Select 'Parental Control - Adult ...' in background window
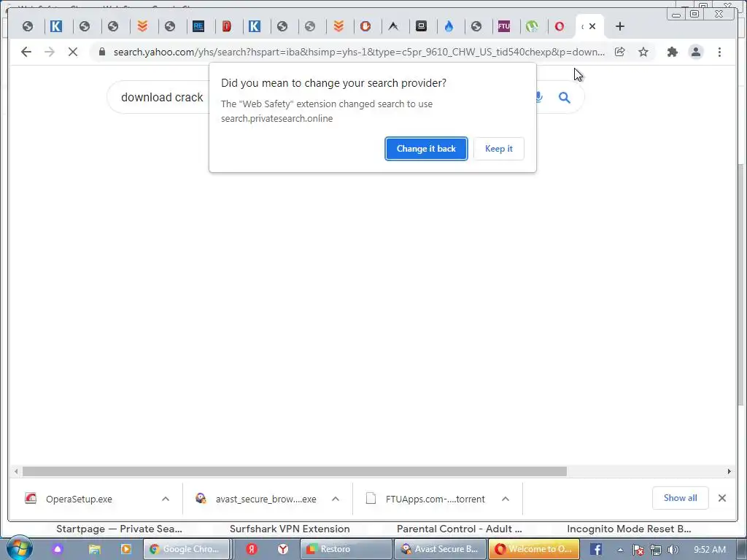 click(460, 529)
